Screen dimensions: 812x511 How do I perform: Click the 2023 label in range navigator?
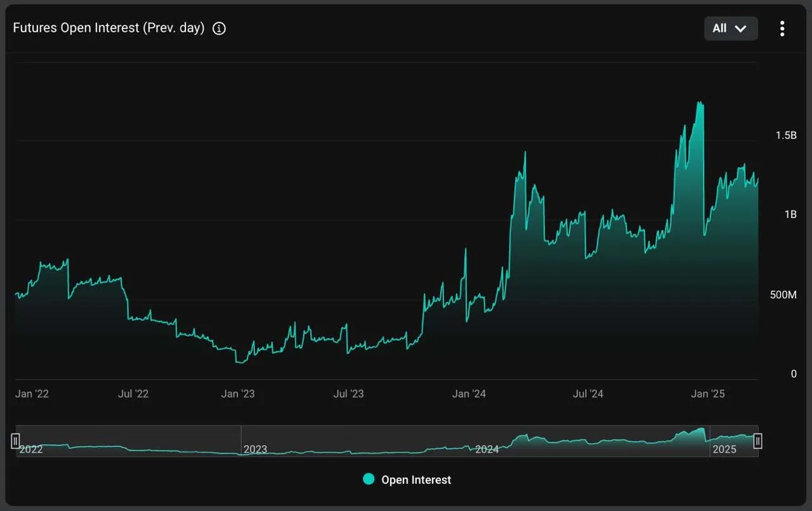tap(256, 449)
